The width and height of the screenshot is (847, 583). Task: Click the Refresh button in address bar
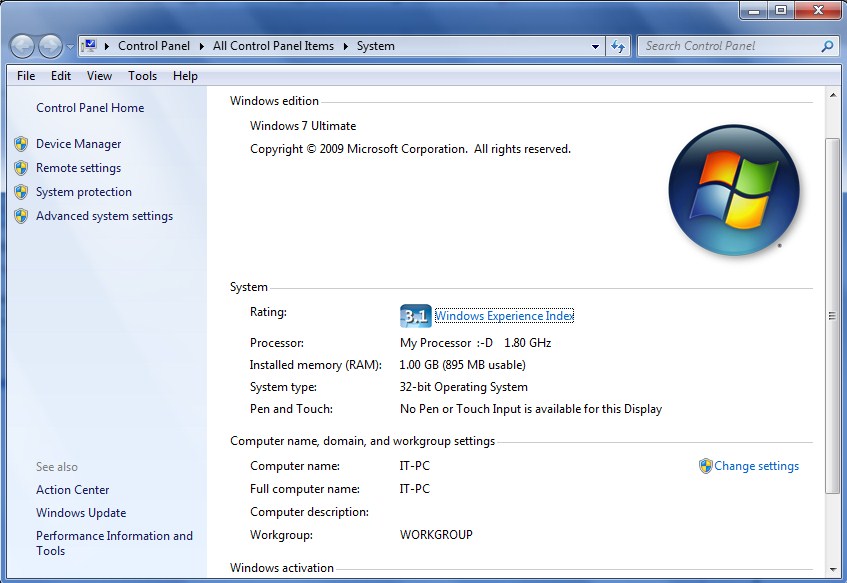618,46
